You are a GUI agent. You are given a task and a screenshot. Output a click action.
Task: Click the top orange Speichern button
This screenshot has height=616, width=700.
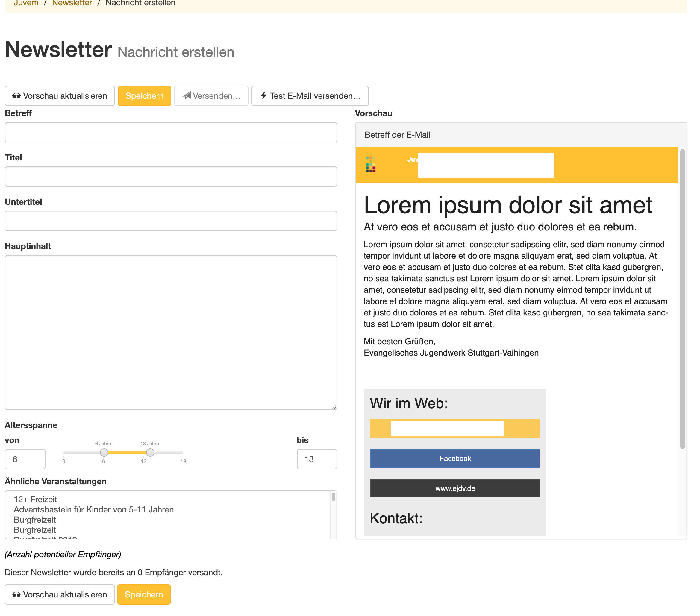(x=145, y=96)
